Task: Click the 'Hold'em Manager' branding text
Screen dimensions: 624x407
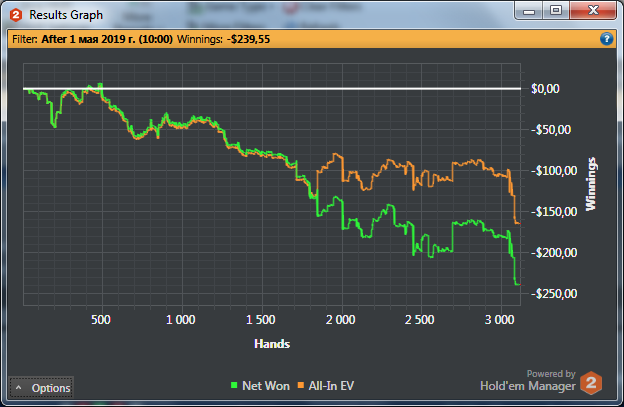Action: (528, 386)
